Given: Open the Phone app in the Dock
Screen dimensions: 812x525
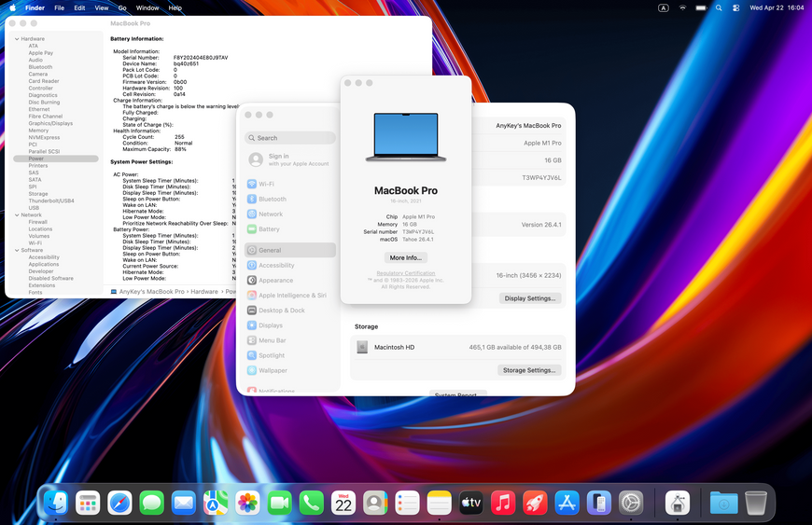Looking at the screenshot, I should coord(312,503).
